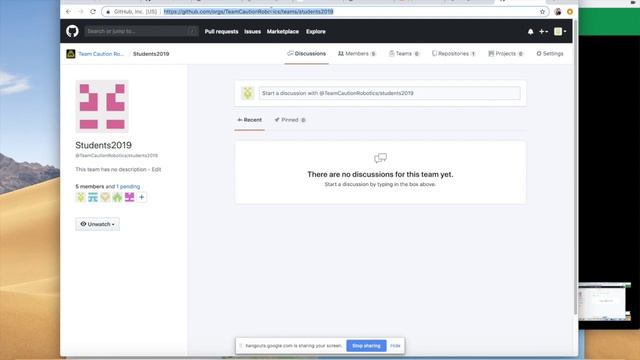Click the third member avatar
This screenshot has height=360, width=640.
pyautogui.click(x=105, y=198)
